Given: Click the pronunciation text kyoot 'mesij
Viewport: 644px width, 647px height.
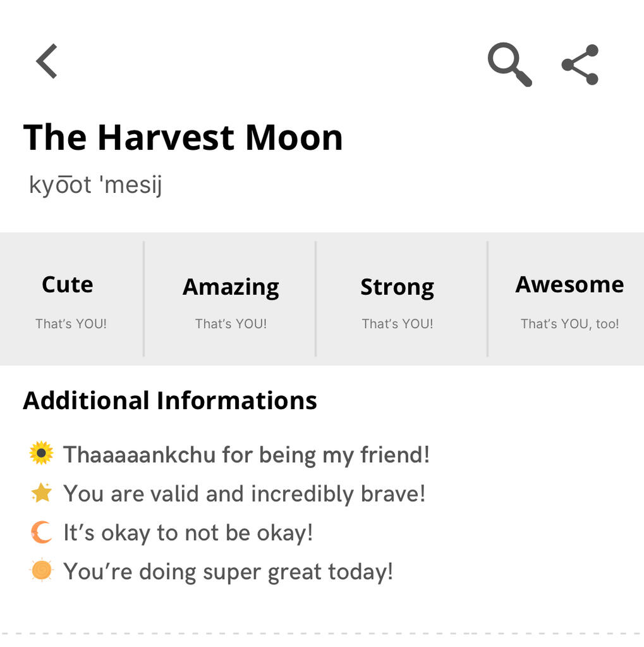Looking at the screenshot, I should pyautogui.click(x=95, y=185).
